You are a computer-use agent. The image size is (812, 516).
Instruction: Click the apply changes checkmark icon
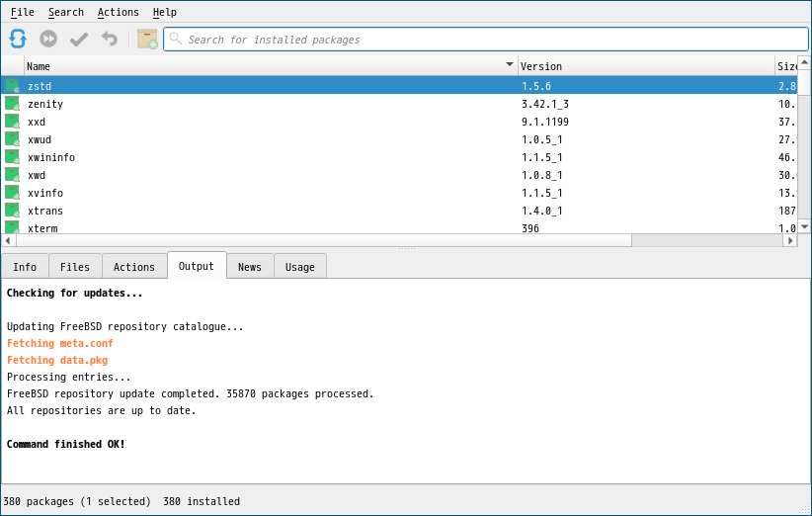pyautogui.click(x=79, y=39)
